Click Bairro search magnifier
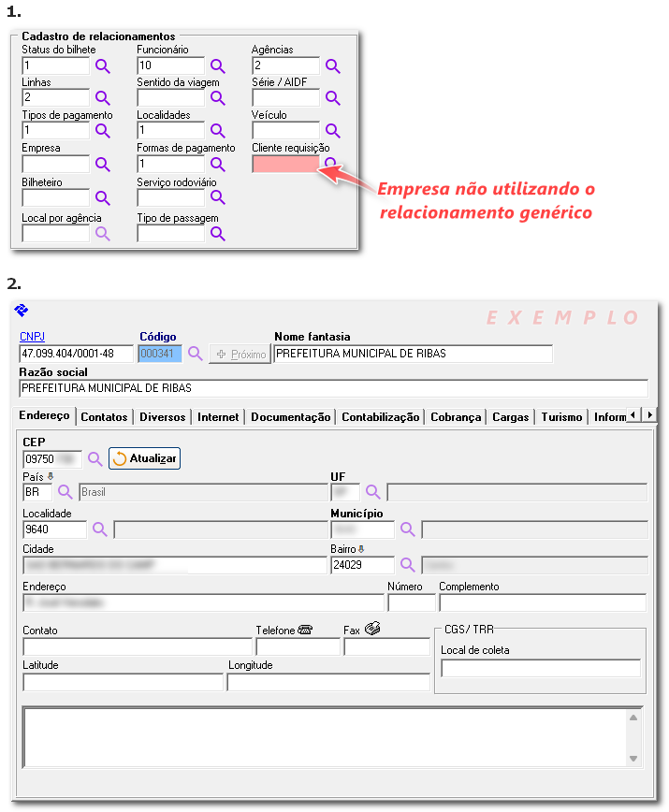 tap(408, 565)
